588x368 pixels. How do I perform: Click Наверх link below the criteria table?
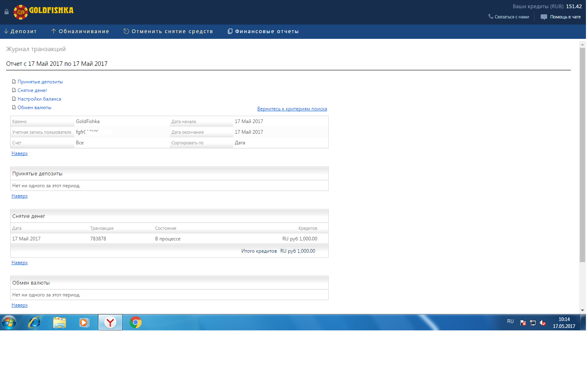20,153
